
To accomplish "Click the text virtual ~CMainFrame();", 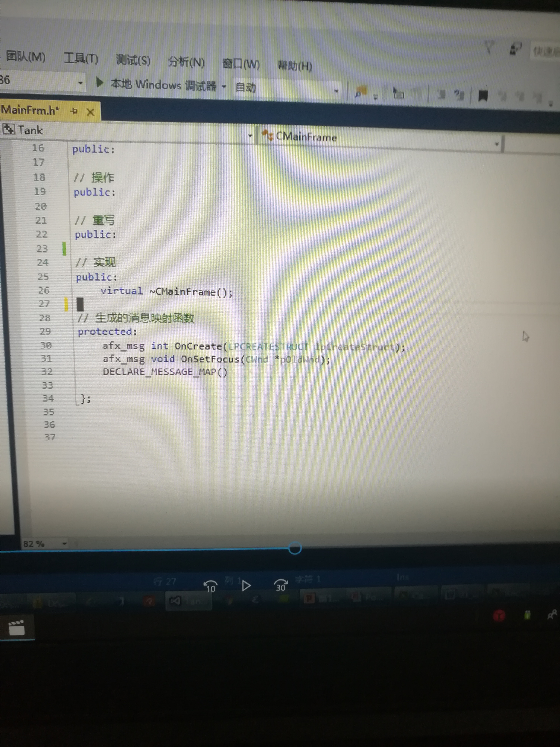I will point(167,291).
